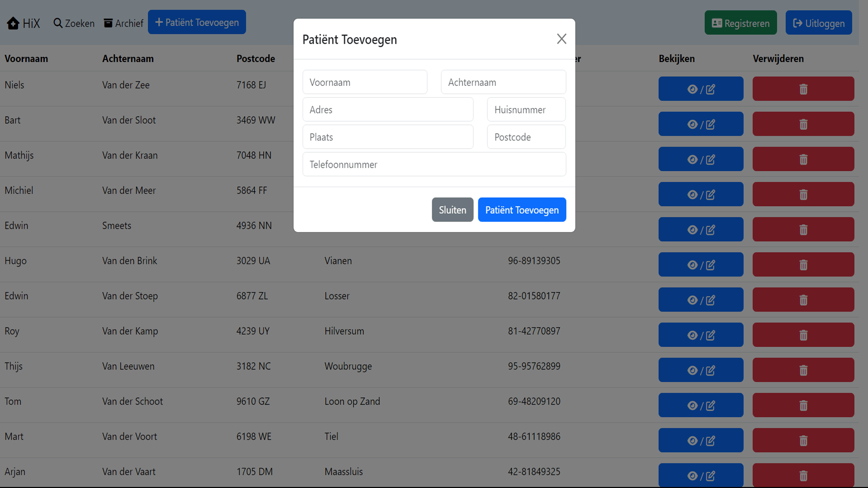Select phone number 96-89139305
The image size is (868, 488).
[534, 261]
